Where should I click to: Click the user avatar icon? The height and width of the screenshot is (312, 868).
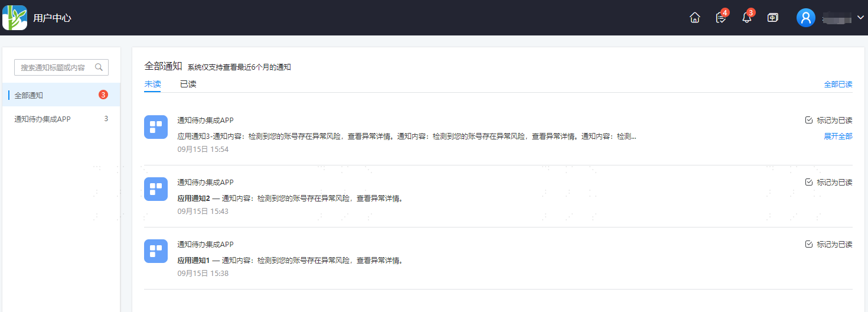click(806, 18)
